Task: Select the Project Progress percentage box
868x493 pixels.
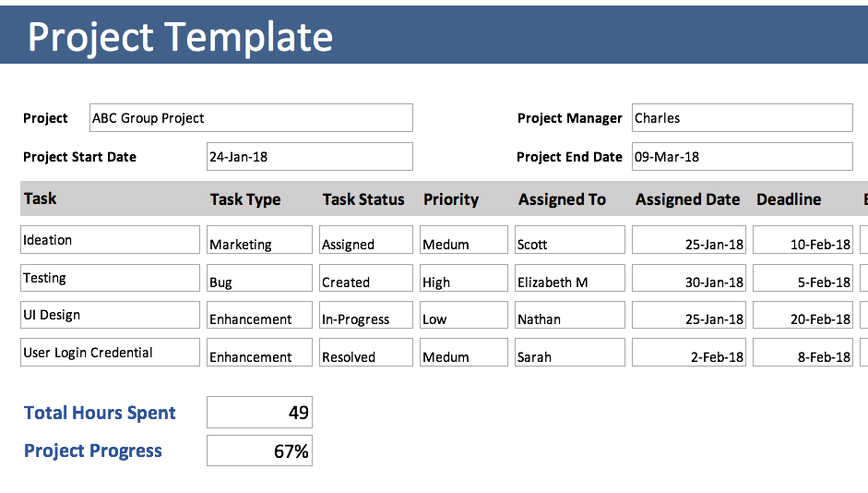Action: pos(259,451)
